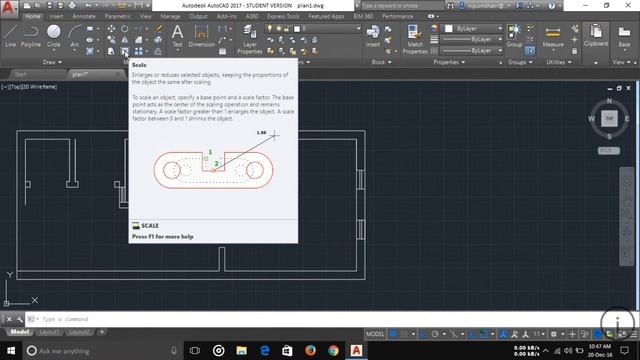Screen dimensions: 640x360
Task: Toggle hardware acceleration in status bar
Action: (598, 334)
